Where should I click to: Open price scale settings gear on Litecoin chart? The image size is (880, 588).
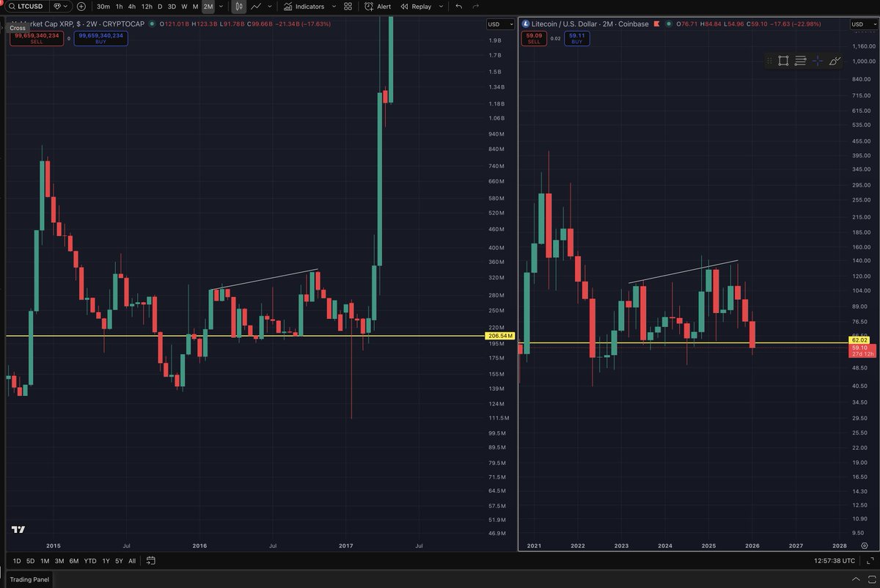[x=865, y=545]
